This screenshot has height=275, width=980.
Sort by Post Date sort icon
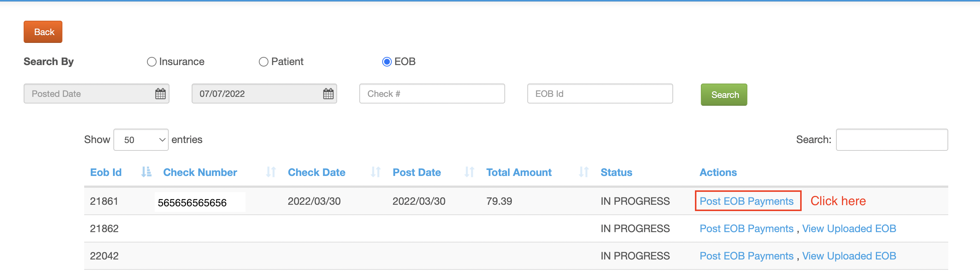469,172
